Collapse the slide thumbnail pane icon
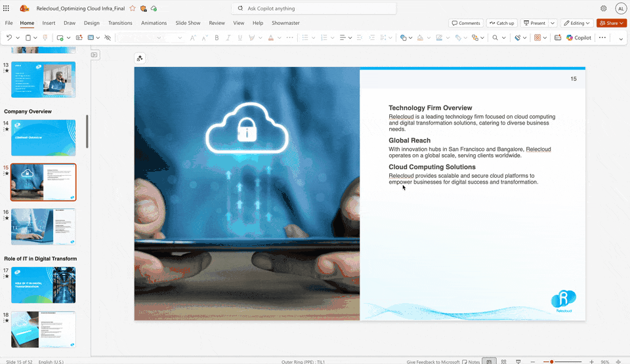This screenshot has width=630, height=364. click(x=94, y=54)
